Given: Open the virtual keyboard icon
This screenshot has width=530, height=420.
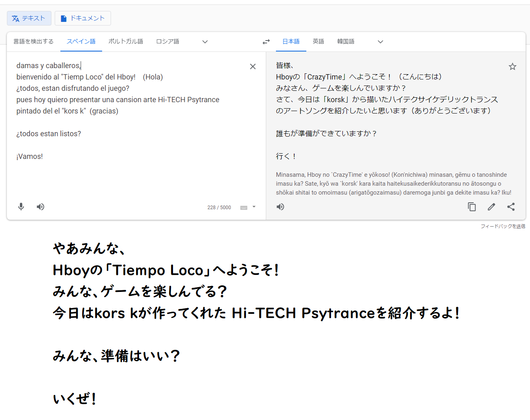Looking at the screenshot, I should [x=244, y=208].
